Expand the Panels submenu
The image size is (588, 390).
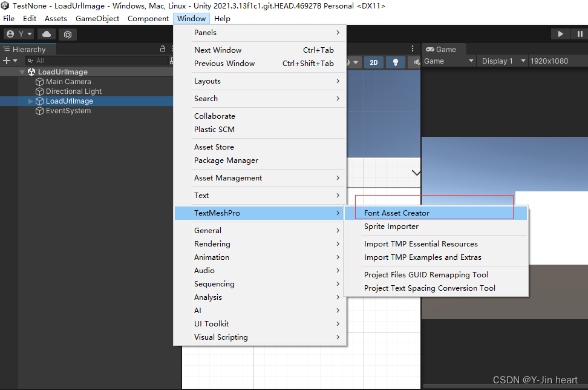tap(260, 33)
